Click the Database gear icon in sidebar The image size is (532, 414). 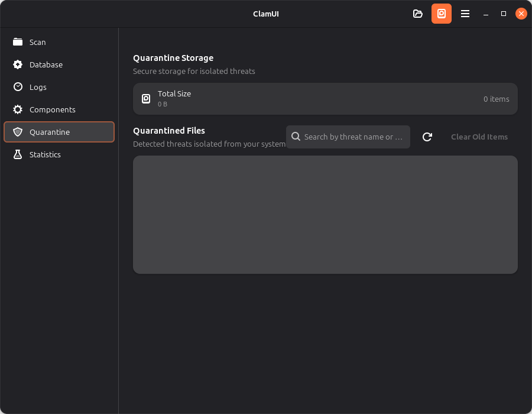18,64
